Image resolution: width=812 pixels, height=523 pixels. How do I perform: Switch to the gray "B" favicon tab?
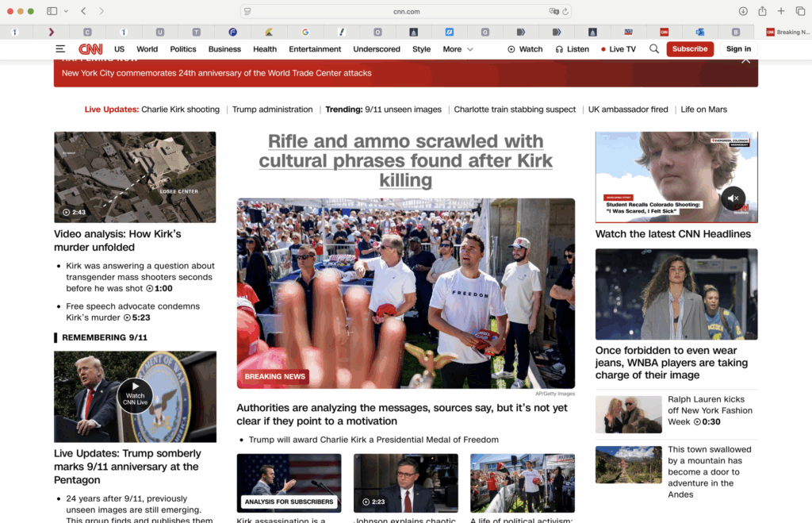click(x=735, y=32)
